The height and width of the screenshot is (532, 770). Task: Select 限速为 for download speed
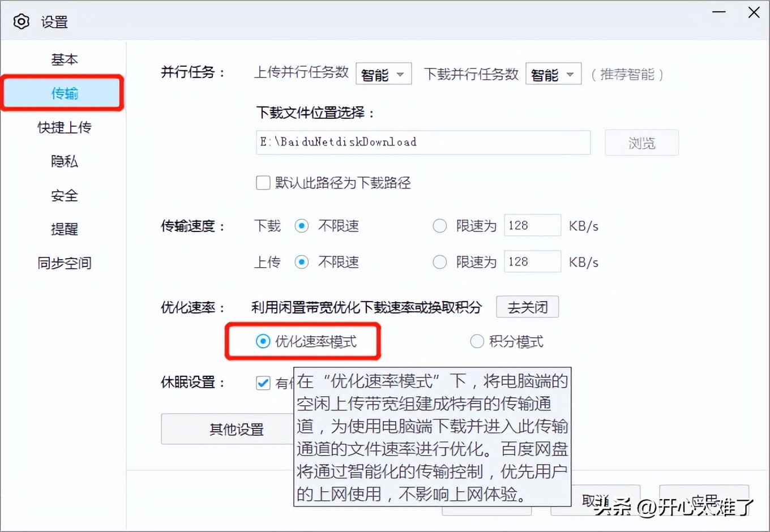[440, 225]
